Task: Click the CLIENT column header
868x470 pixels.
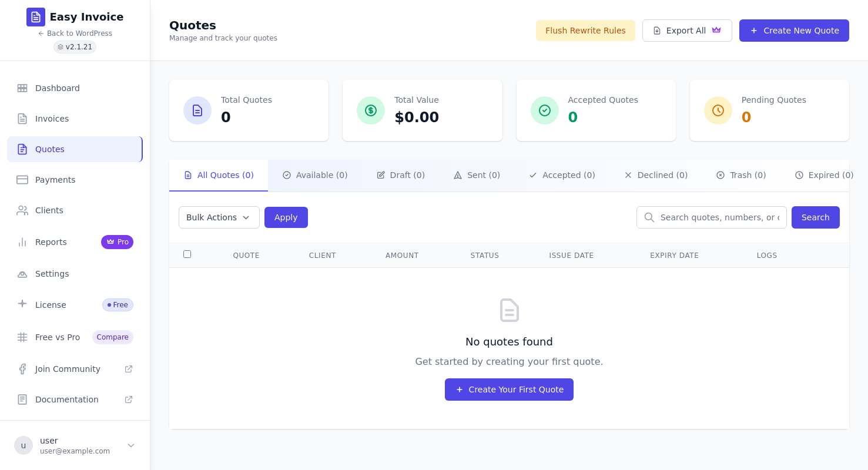Action: point(323,256)
